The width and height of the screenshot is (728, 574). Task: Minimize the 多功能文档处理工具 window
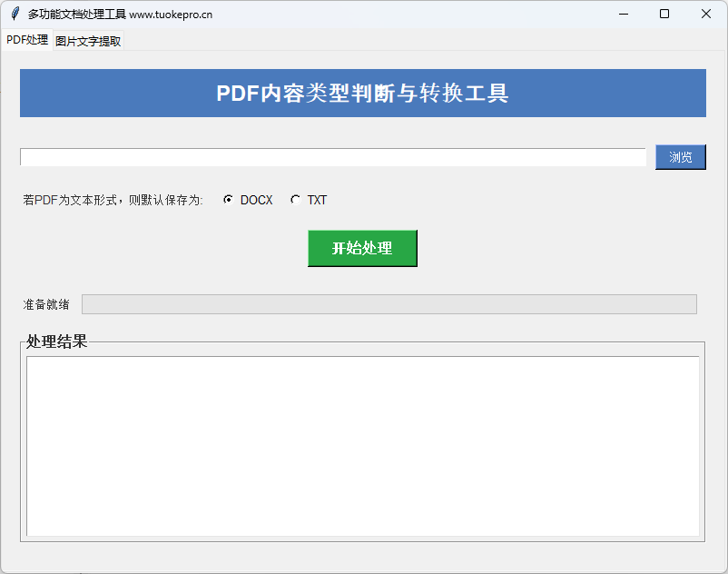click(x=624, y=14)
